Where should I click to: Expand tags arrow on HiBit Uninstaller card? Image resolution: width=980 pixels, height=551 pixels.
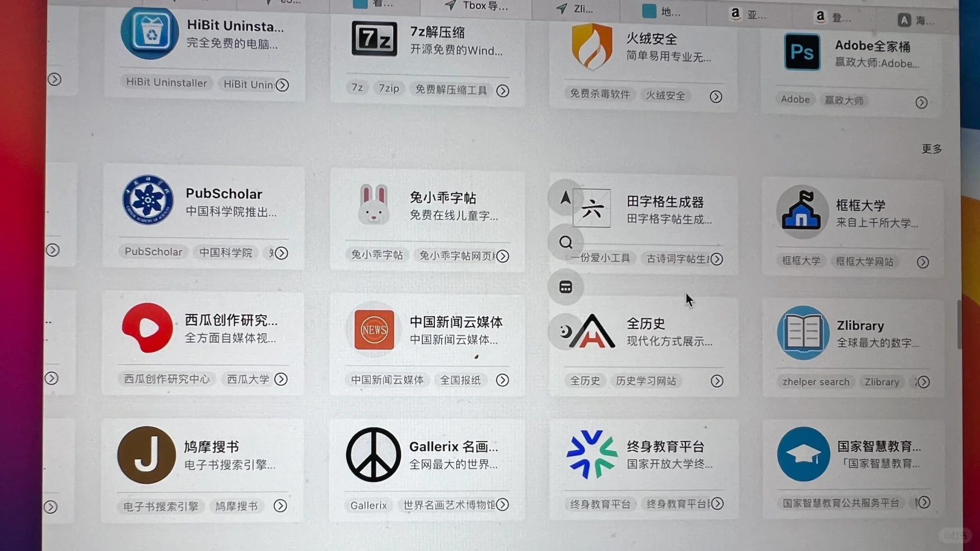[282, 85]
